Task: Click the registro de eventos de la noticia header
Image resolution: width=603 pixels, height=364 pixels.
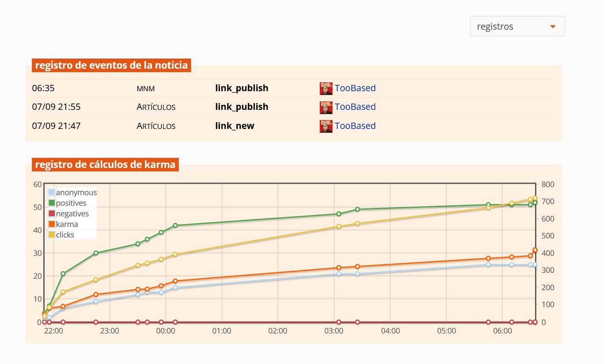Action: click(111, 65)
